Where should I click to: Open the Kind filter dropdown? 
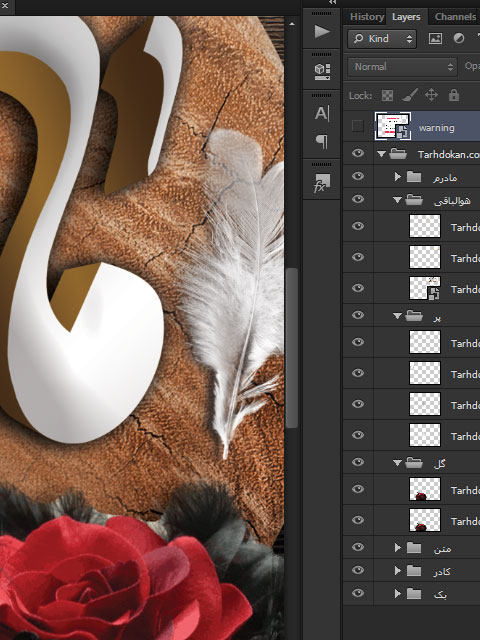point(382,39)
